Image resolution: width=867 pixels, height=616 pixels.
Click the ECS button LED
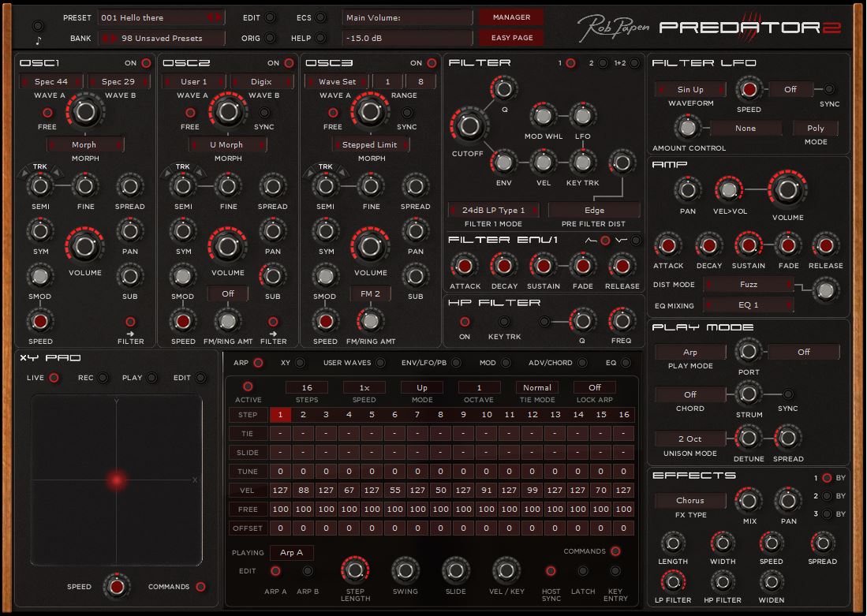click(x=321, y=17)
